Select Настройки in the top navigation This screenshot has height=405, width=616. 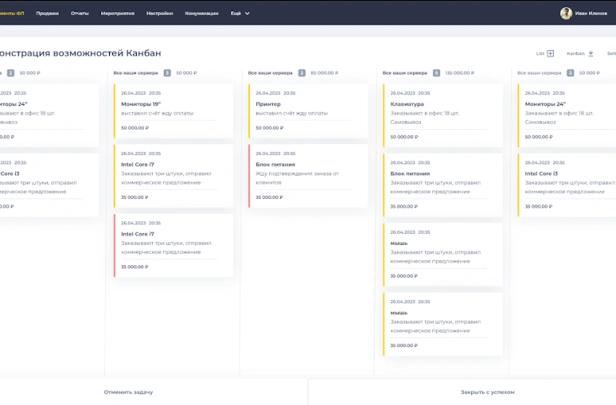[x=159, y=13]
